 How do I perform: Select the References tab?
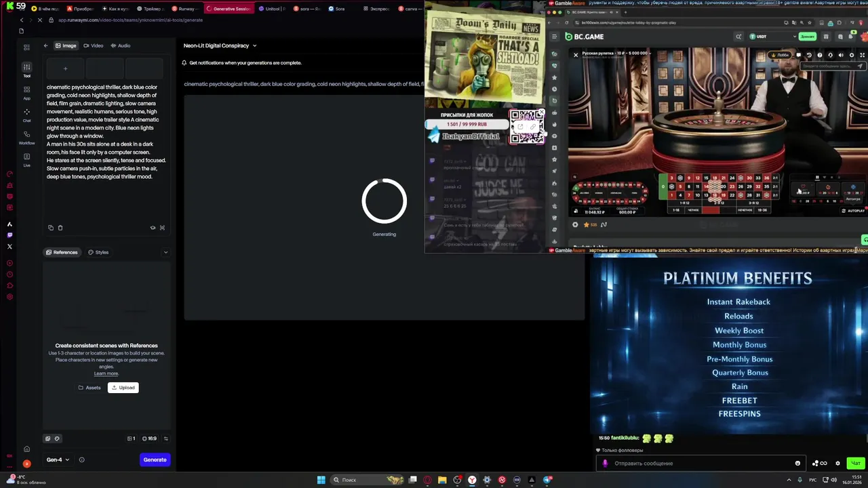click(62, 252)
